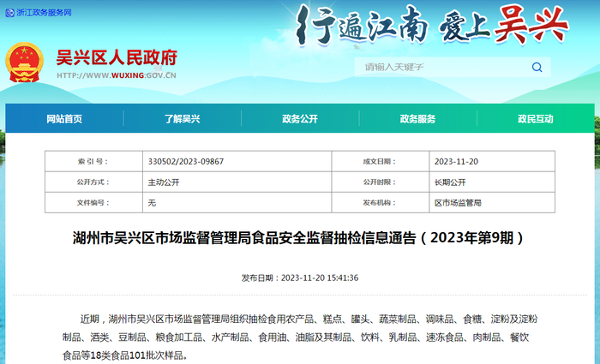
Task: Click the article headline 食品安全监督抽检信息通告
Action: pyautogui.click(x=298, y=238)
